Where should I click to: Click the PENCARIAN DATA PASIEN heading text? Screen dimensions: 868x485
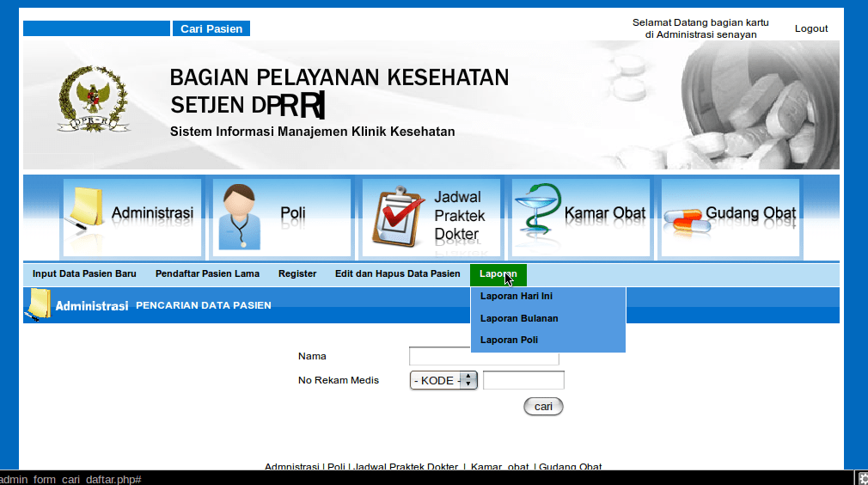[x=203, y=305]
